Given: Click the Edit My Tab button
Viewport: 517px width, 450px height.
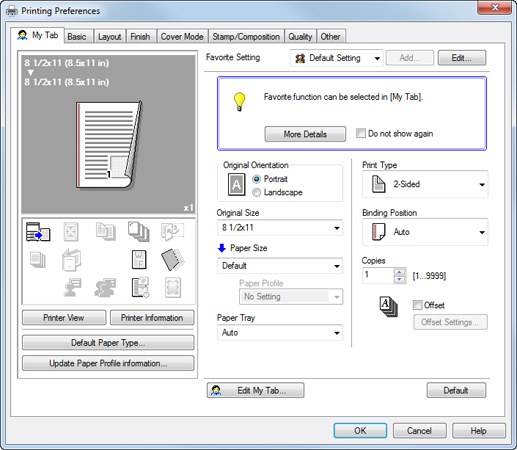Looking at the screenshot, I should [x=255, y=390].
